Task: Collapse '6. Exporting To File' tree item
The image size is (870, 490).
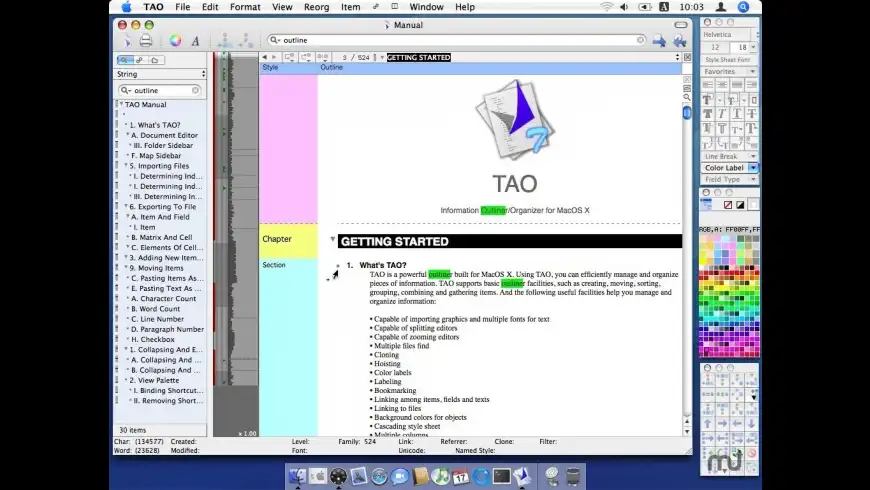Action: pos(126,206)
